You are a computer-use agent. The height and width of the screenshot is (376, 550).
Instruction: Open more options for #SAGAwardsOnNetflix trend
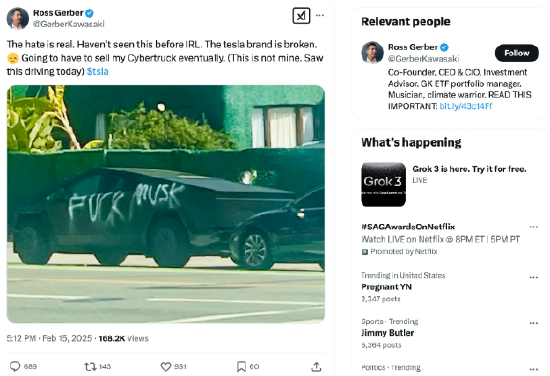(x=534, y=227)
